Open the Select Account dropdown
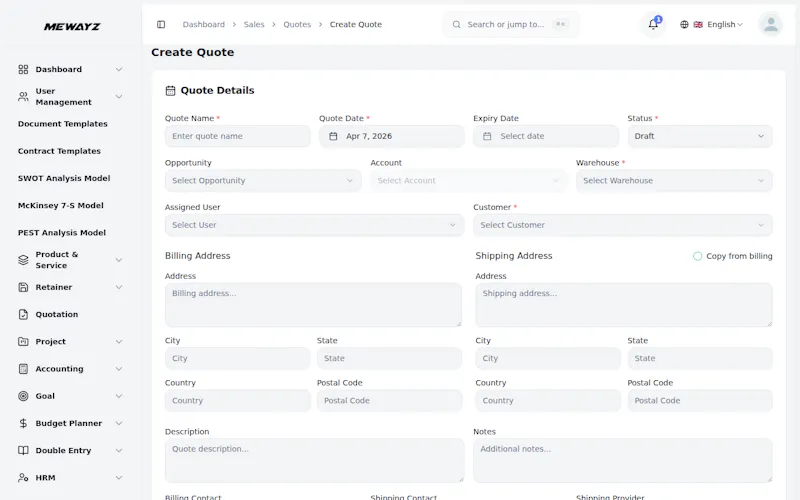Screen dimensions: 800x500 468,181
